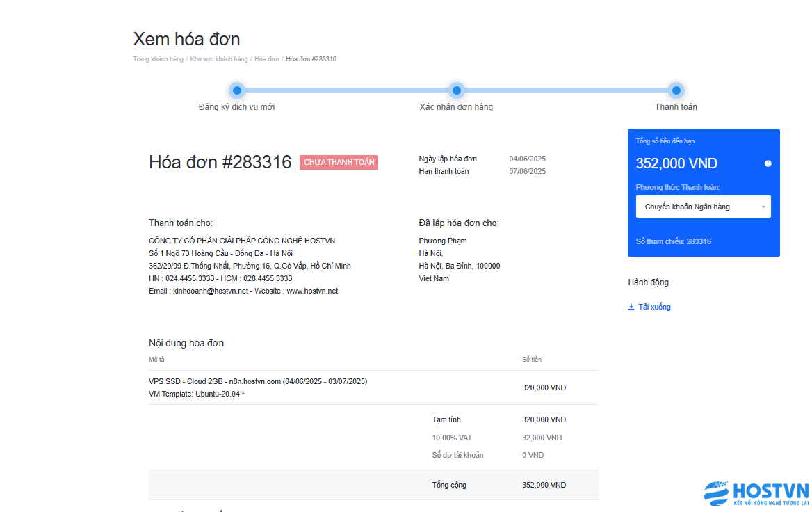Image resolution: width=812 pixels, height=512 pixels.
Task: Click the 0 VND balance value
Action: coord(533,455)
